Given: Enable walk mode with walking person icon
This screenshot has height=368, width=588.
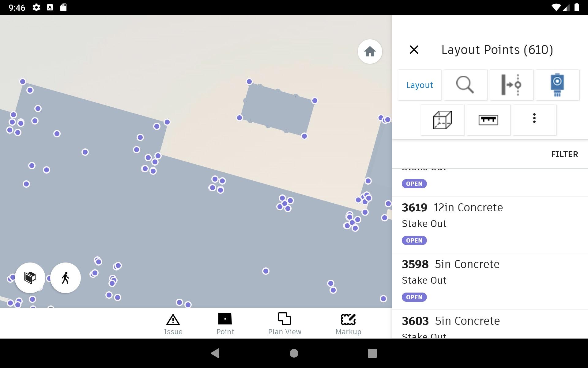Looking at the screenshot, I should coord(66,278).
